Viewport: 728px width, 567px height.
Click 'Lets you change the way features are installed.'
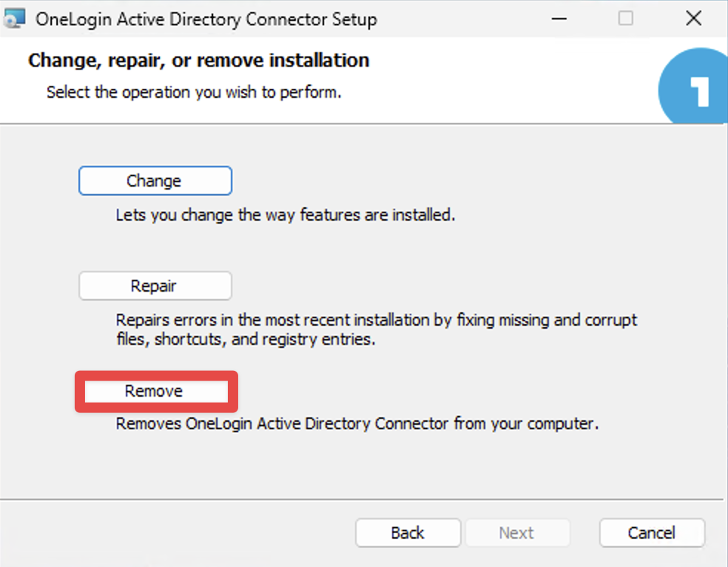pos(286,215)
